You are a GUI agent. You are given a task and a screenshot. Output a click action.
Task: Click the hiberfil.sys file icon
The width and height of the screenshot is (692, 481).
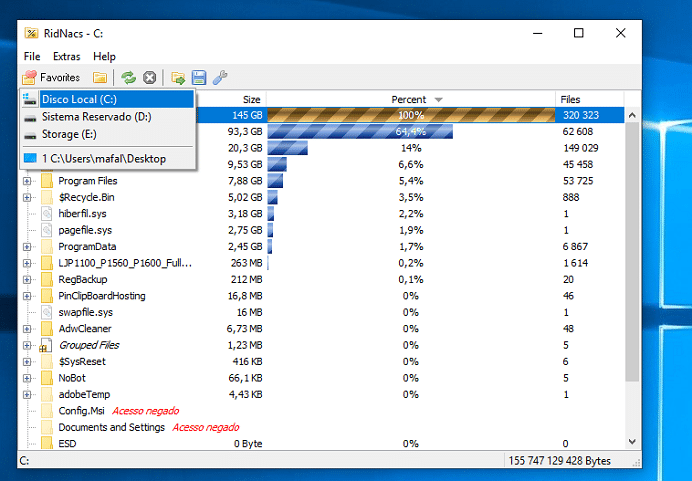47,214
